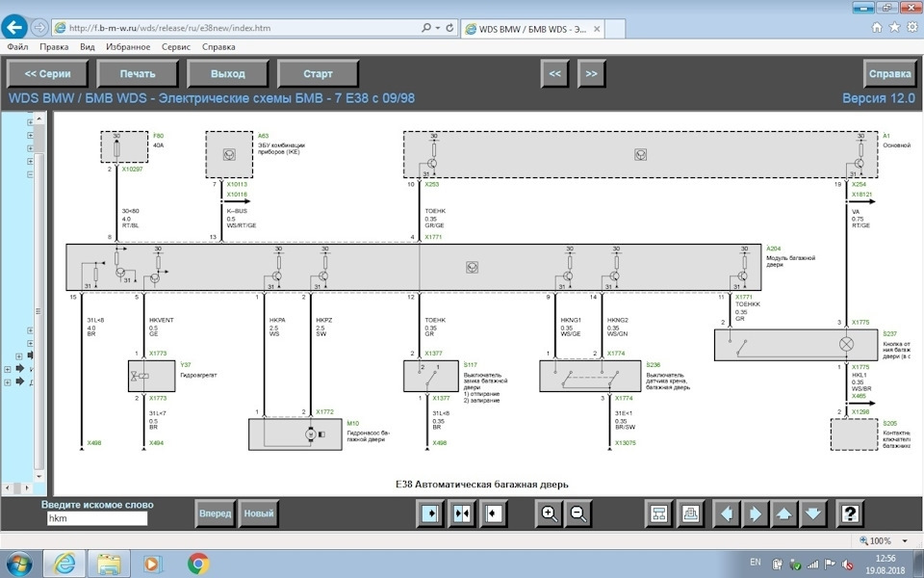924x578 pixels.
Task: Click component icon inside A1 main module box
Action: (641, 154)
